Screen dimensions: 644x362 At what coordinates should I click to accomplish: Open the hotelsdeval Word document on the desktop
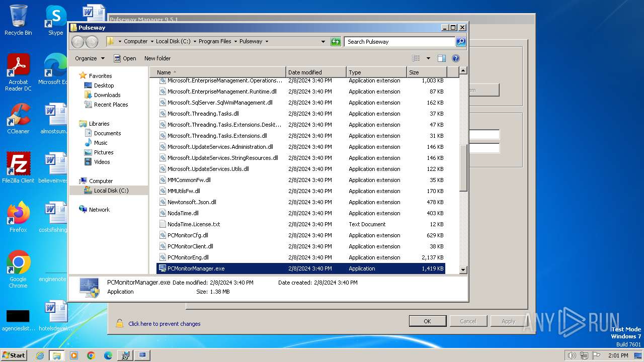[55, 316]
